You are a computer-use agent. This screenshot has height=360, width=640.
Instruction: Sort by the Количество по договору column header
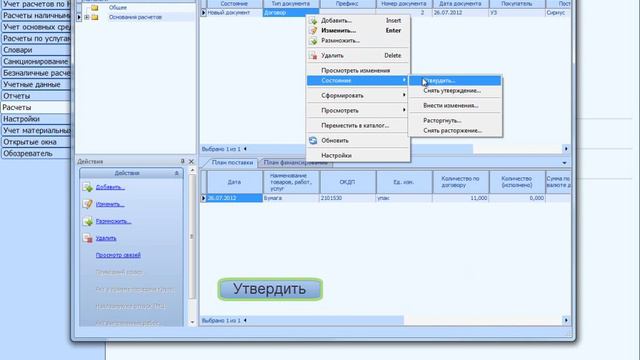click(460, 182)
